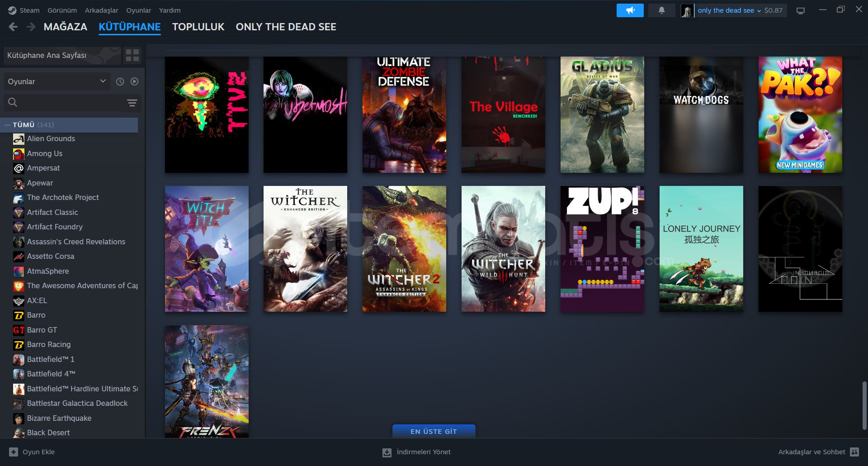Click the AtmaSphere icon
The height and width of the screenshot is (466, 868).
[x=19, y=271]
